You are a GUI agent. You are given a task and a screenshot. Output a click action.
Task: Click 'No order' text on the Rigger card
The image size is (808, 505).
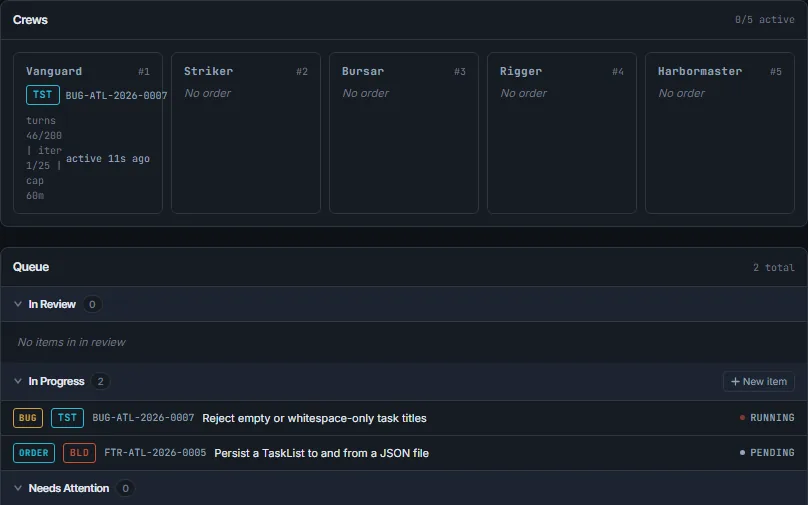(524, 93)
